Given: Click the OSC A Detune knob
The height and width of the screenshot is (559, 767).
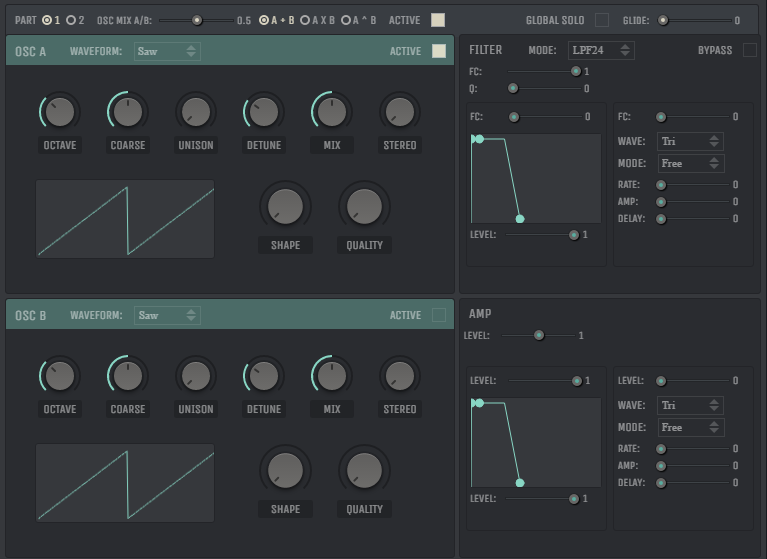Looking at the screenshot, I should pyautogui.click(x=264, y=112).
